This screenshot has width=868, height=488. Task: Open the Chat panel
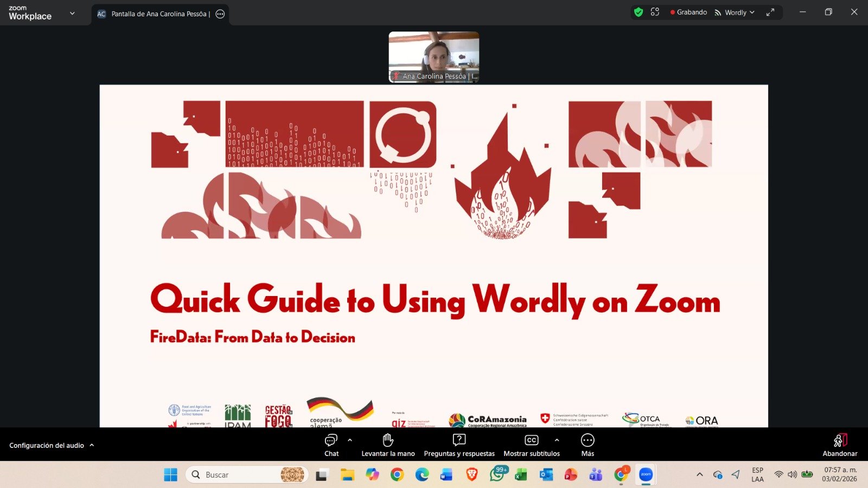coord(331,445)
